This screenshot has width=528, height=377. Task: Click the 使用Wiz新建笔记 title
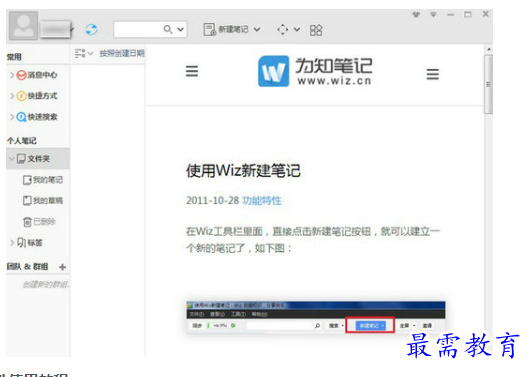(x=243, y=171)
